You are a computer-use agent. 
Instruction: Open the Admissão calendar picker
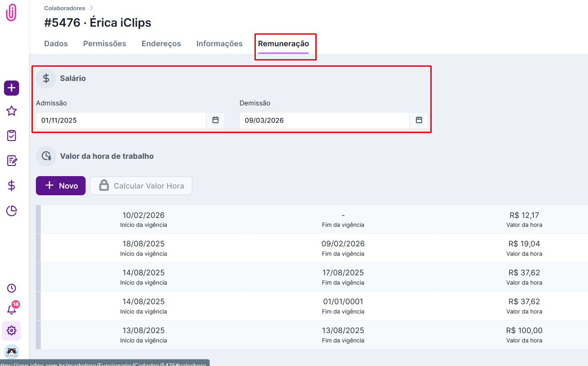pyautogui.click(x=215, y=120)
